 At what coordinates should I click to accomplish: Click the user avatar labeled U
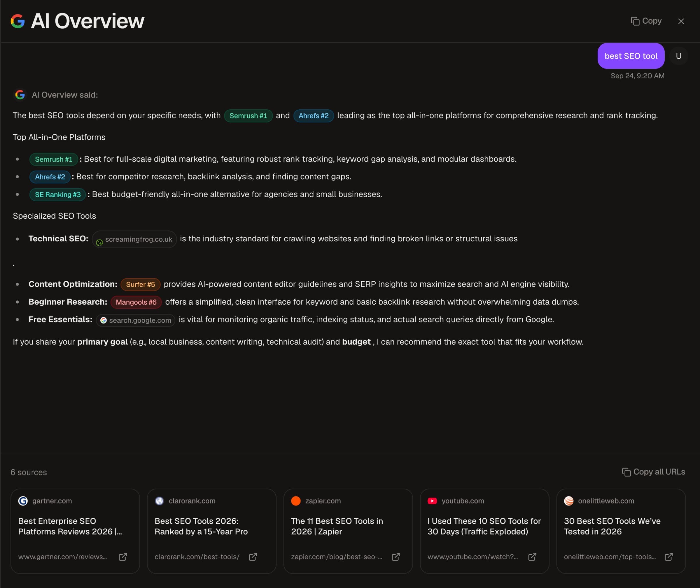[x=679, y=56]
